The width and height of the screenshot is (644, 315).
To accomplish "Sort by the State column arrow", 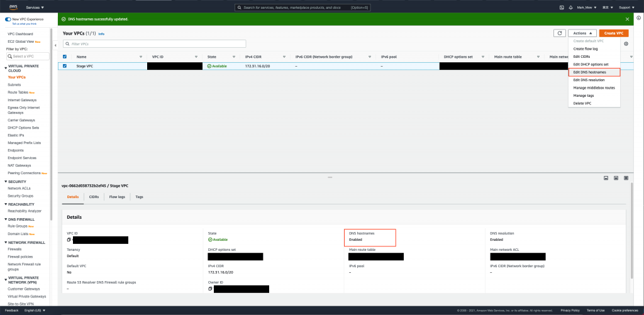I will click(x=234, y=57).
